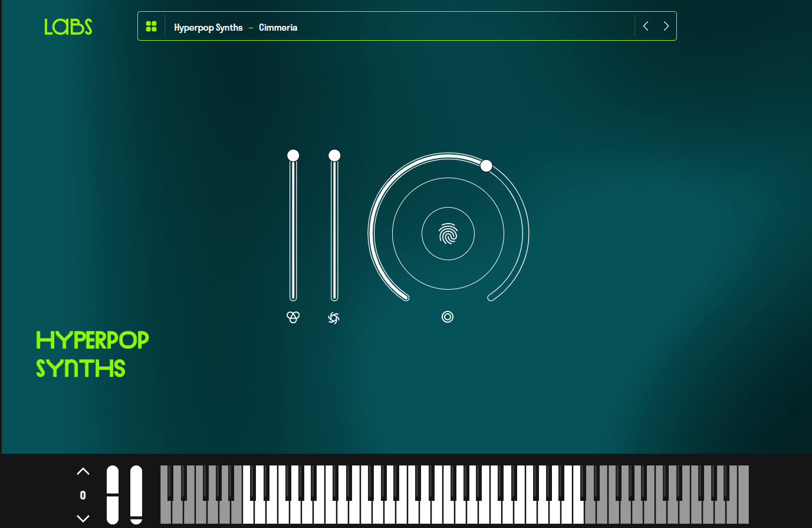Click the octave value 0 display
The width and height of the screenshot is (812, 528).
tap(83, 496)
